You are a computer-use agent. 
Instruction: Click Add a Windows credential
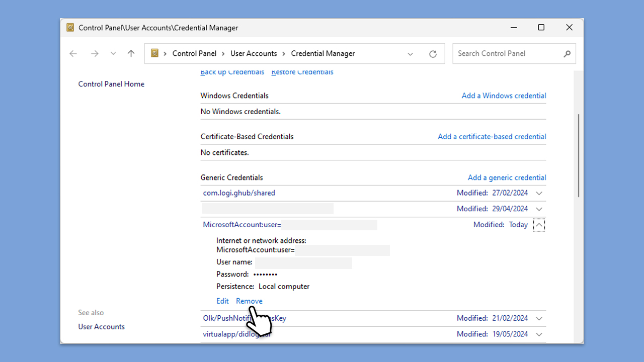point(504,96)
